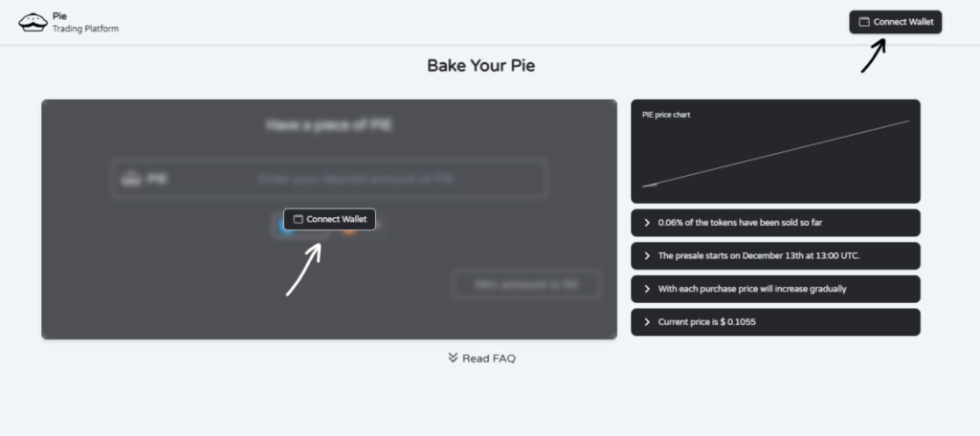Click the blurred orange token icon behind the overlay
Screen dimensions: 980x436
pyautogui.click(x=346, y=231)
